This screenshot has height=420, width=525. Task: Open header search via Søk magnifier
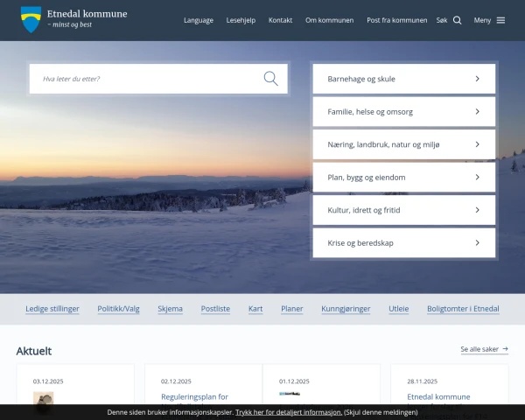point(457,20)
